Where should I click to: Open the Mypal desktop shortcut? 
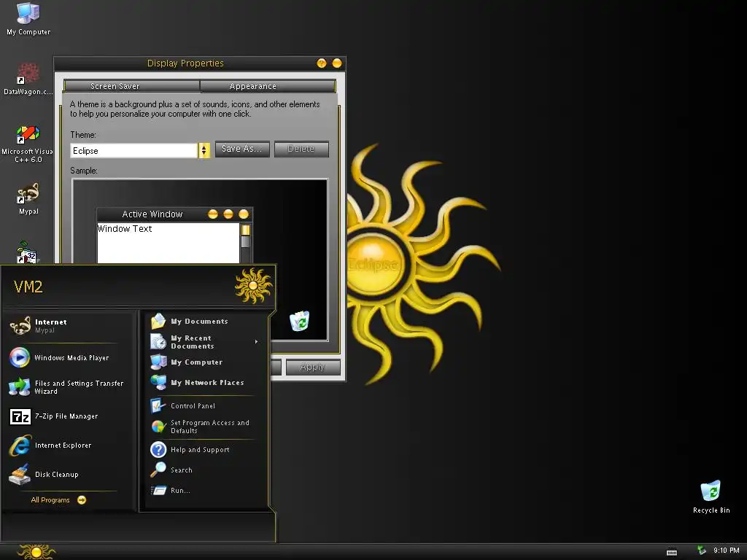pos(28,198)
